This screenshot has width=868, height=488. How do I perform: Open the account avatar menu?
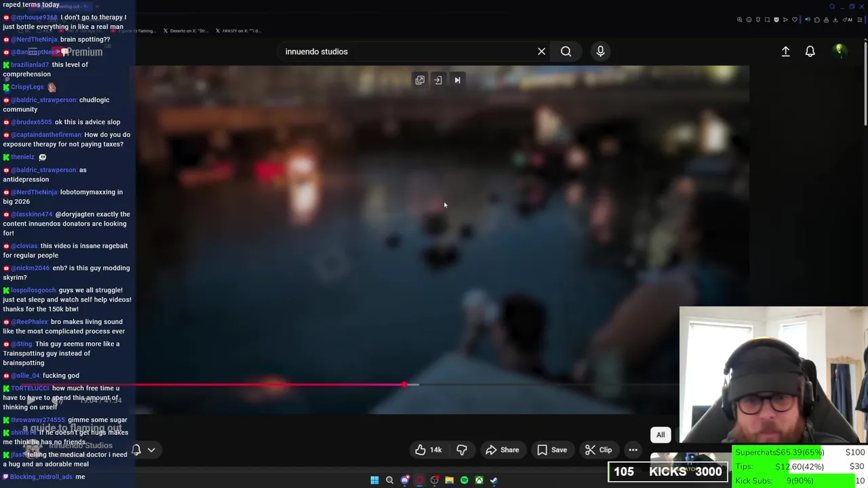pos(839,50)
